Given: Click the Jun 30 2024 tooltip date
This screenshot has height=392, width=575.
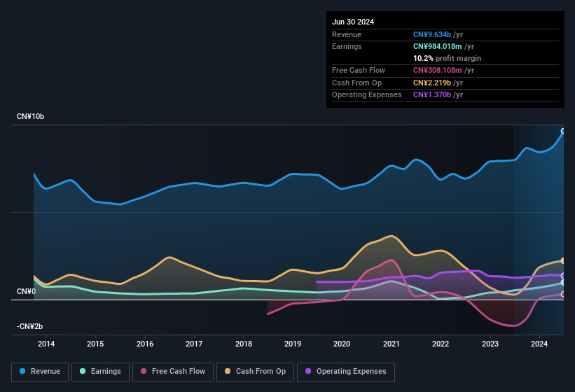Looking at the screenshot, I should pos(353,22).
